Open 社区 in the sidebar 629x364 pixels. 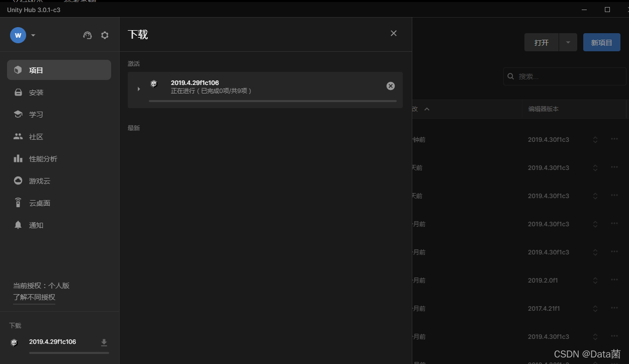coord(59,137)
